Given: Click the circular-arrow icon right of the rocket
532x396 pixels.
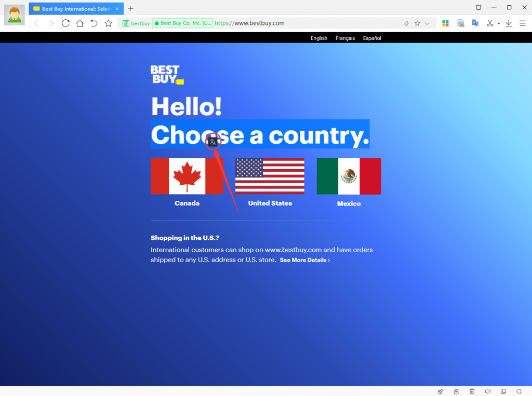Looking at the screenshot, I should (456, 392).
